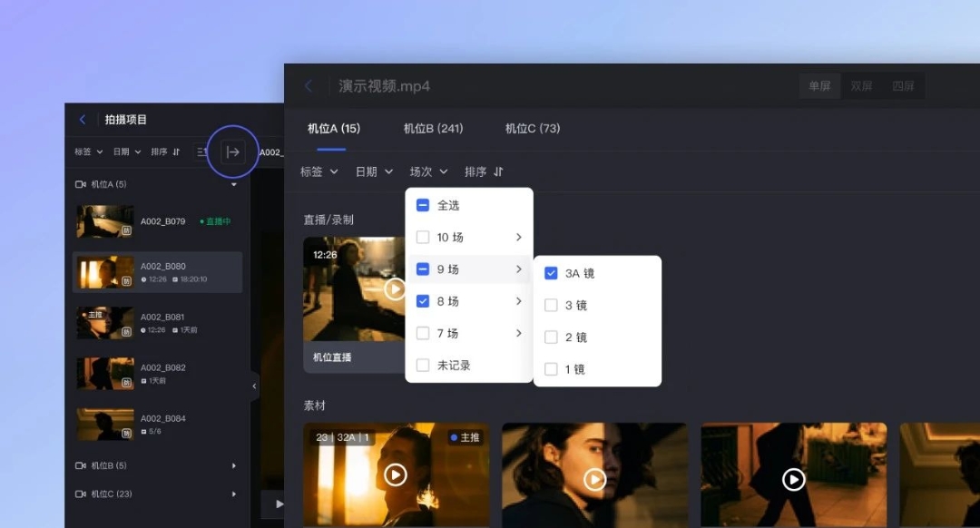The width and height of the screenshot is (980, 528).
Task: Uncheck the 8 场 checkbox
Action: [x=423, y=301]
